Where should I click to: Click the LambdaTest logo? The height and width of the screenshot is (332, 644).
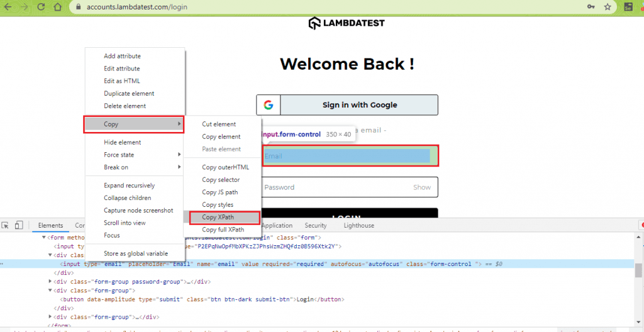[347, 23]
